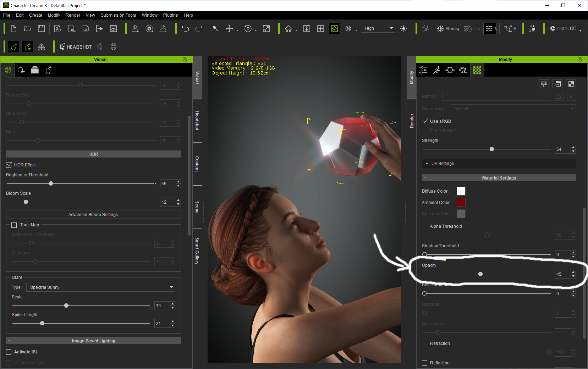
Task: Increase the Opacity value stepper
Action: click(573, 272)
